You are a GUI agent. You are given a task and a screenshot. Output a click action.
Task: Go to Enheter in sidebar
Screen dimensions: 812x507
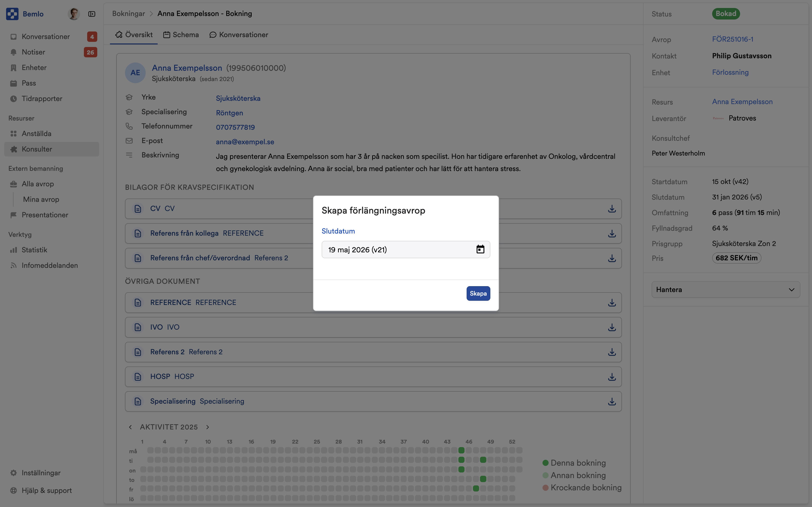tap(52, 67)
